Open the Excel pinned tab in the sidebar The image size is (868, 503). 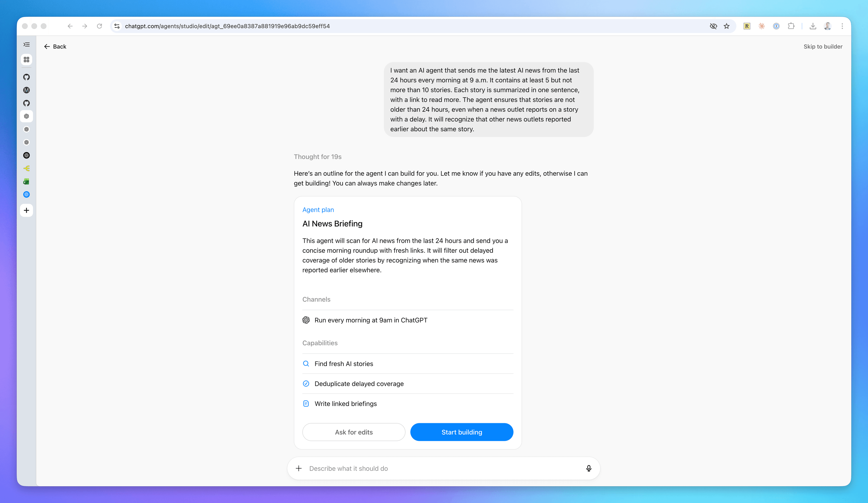coord(26,181)
